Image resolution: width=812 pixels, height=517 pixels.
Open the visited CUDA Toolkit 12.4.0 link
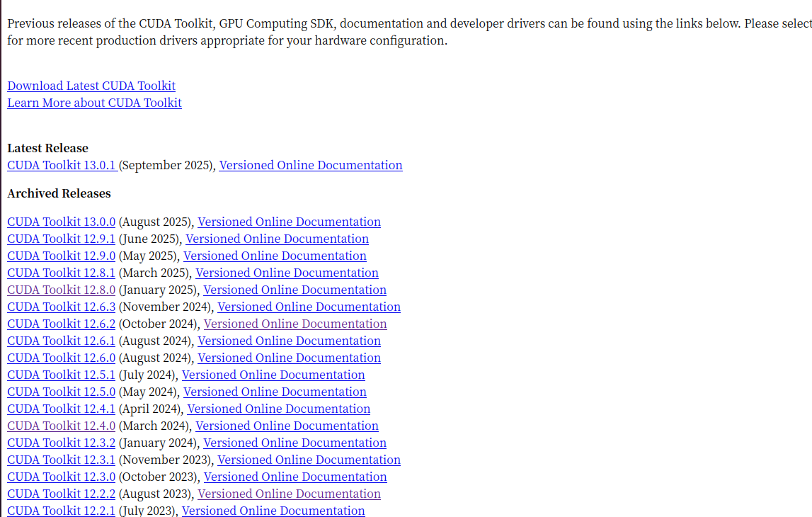pos(61,426)
